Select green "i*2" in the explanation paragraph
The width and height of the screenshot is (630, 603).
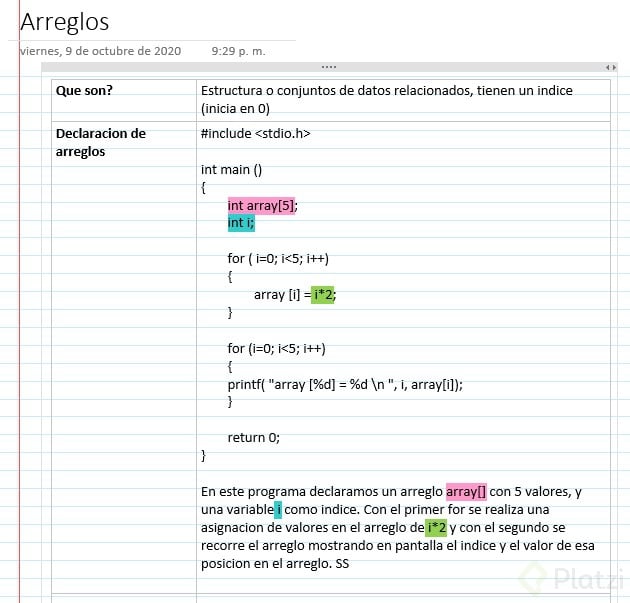tap(436, 528)
